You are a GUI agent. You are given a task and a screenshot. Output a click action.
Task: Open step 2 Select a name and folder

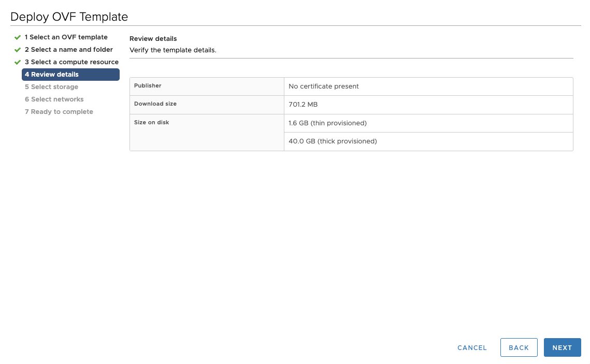click(69, 50)
